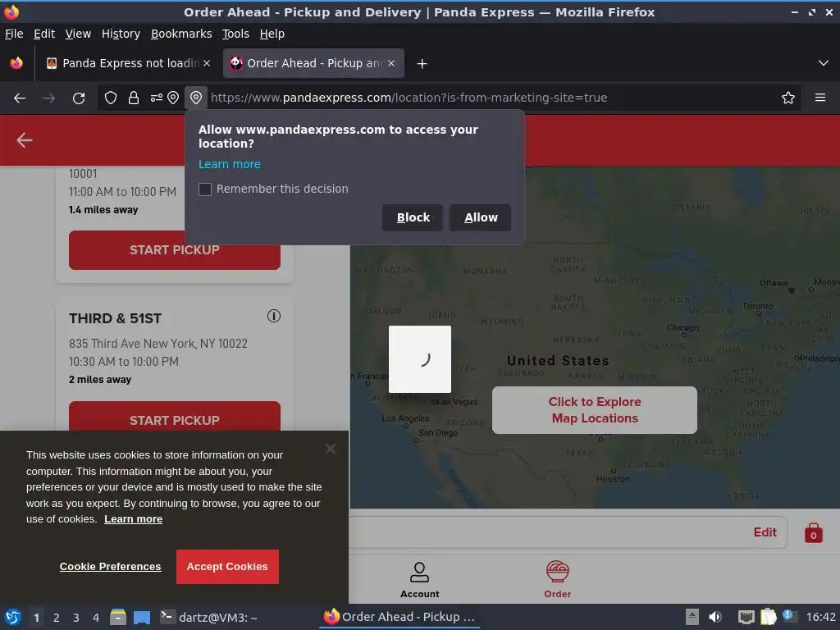
Task: Click Edit next to the location bar
Action: click(x=765, y=532)
